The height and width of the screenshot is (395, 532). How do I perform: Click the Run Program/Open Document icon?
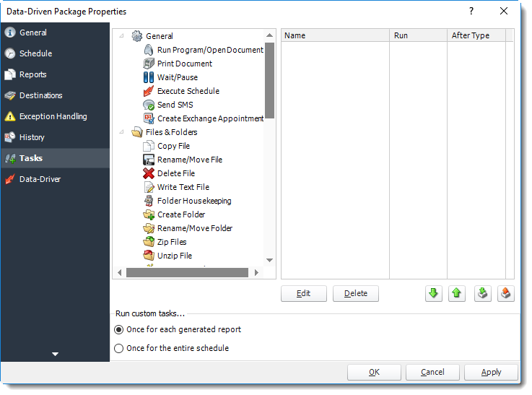click(x=148, y=50)
